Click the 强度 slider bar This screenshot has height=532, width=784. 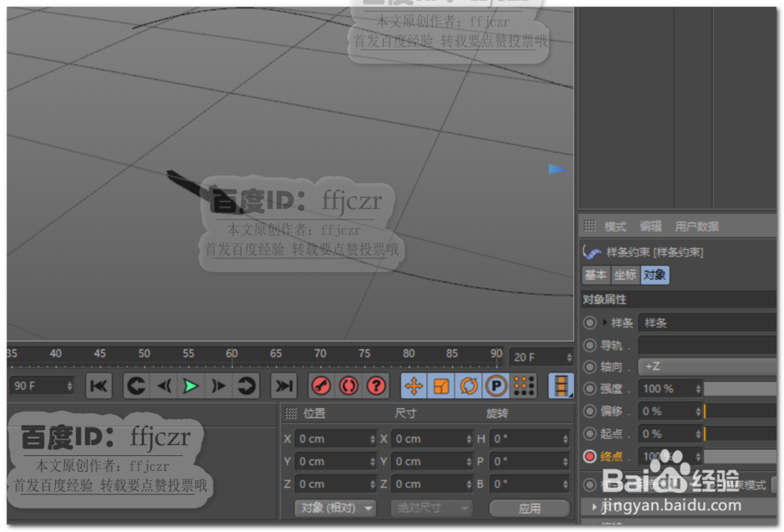pos(740,389)
